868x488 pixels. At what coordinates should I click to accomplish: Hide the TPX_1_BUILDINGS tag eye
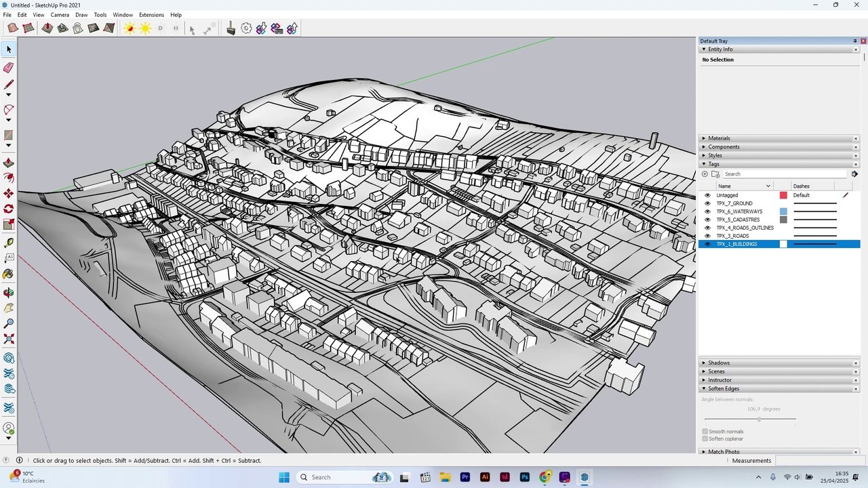click(707, 244)
